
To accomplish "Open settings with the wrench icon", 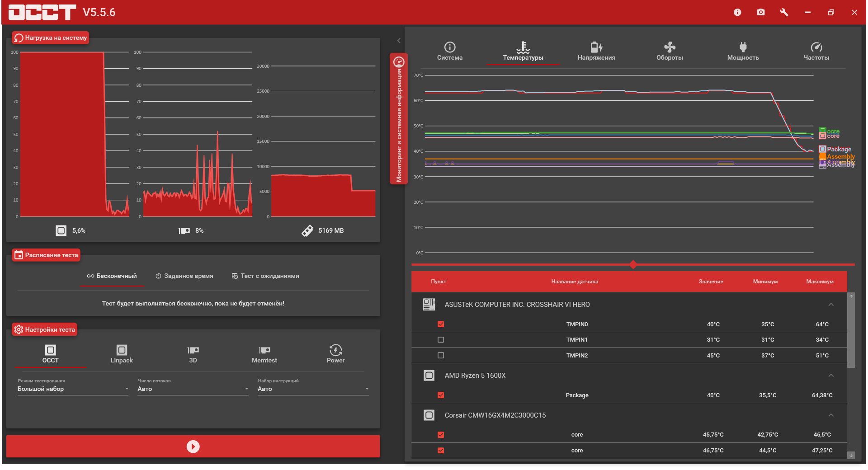I will [x=784, y=12].
